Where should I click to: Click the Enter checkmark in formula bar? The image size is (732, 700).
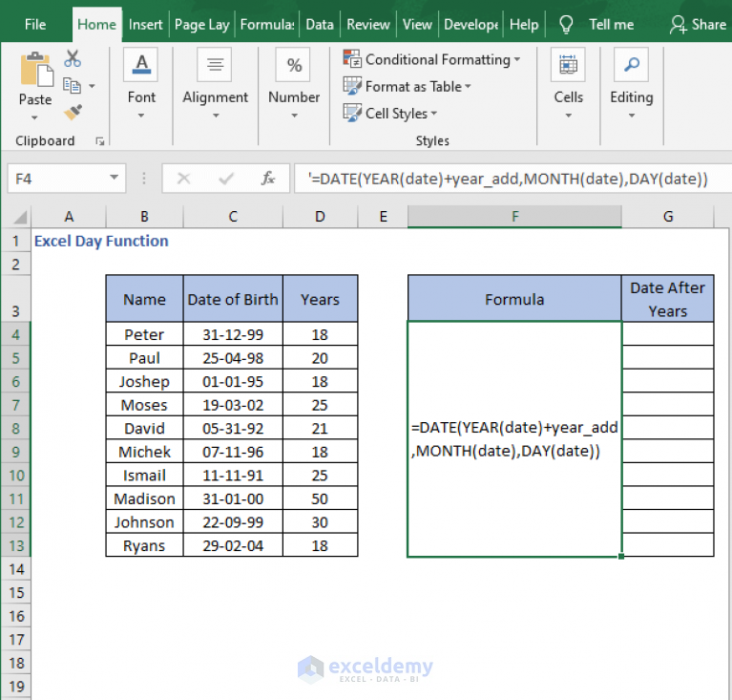pos(226,178)
